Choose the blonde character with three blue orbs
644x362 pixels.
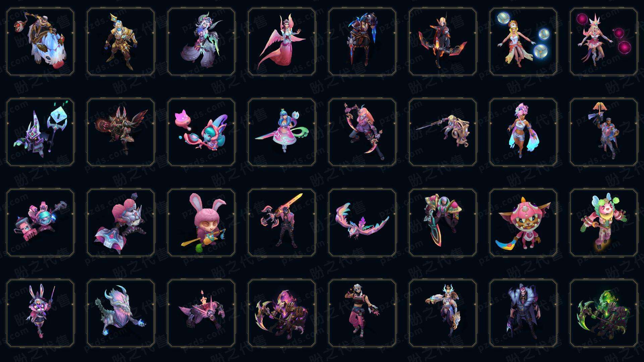tap(523, 42)
